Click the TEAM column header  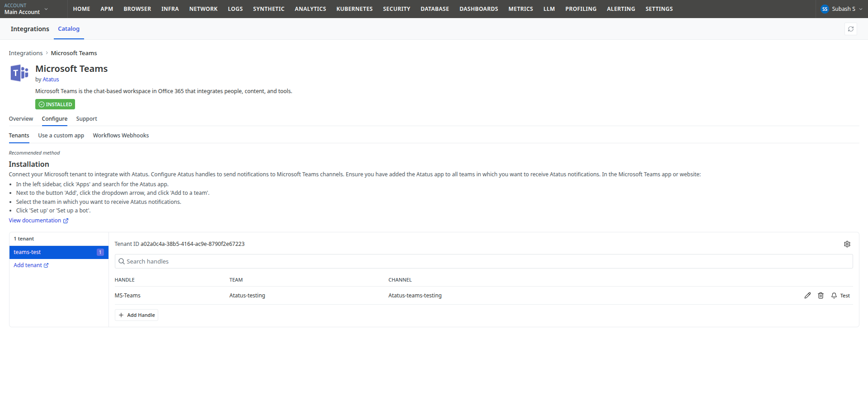click(236, 280)
